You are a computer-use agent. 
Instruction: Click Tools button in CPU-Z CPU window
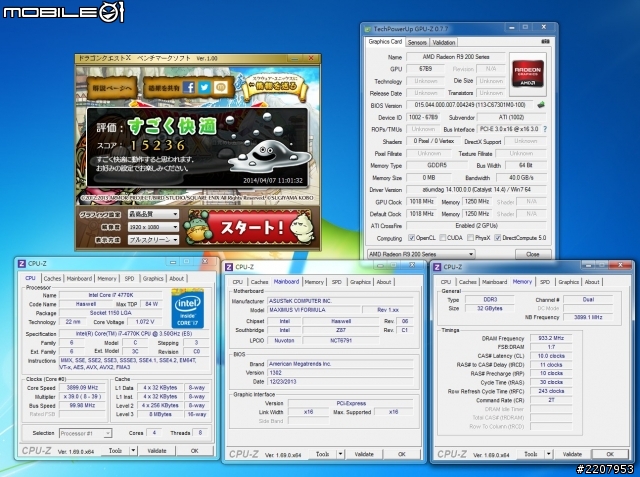(115, 450)
